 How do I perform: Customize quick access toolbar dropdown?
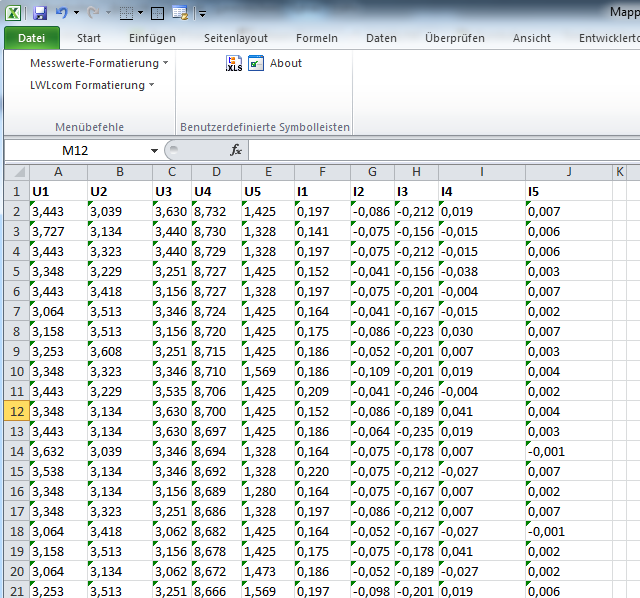[201, 14]
